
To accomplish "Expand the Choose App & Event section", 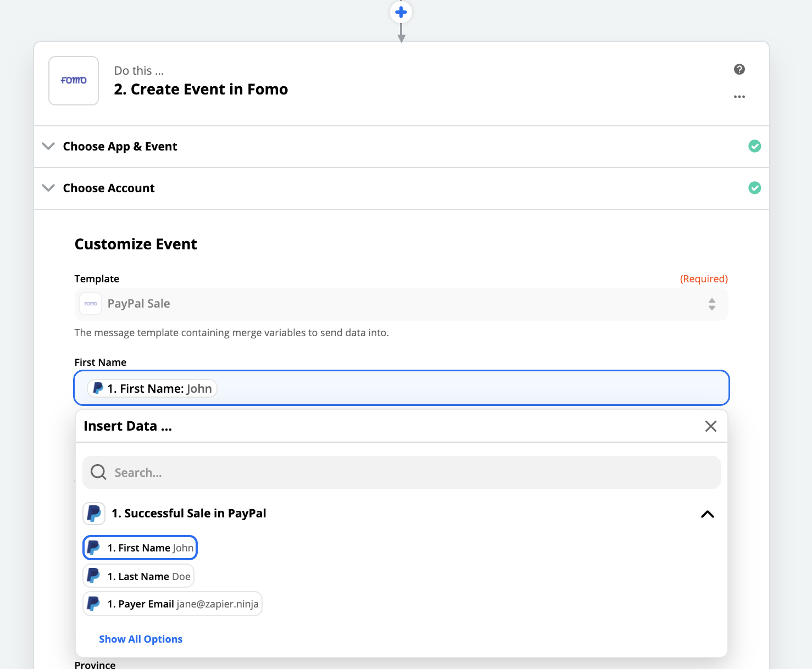I will (402, 147).
